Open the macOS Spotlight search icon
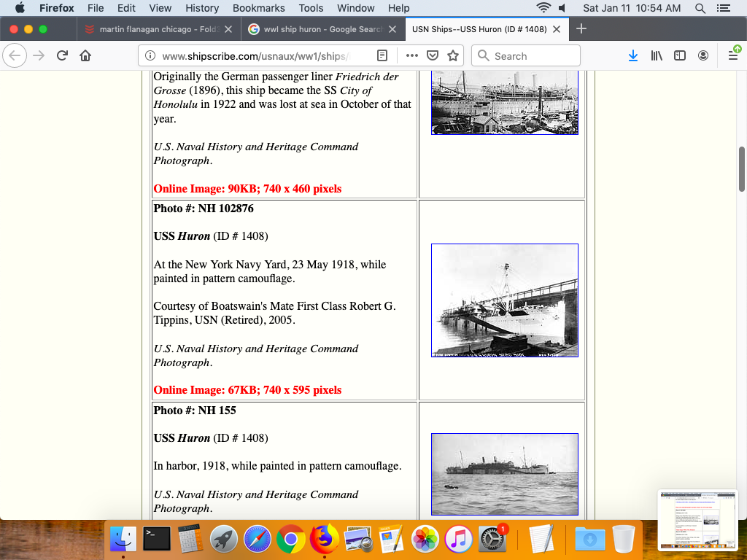This screenshot has width=747, height=560. coord(700,8)
